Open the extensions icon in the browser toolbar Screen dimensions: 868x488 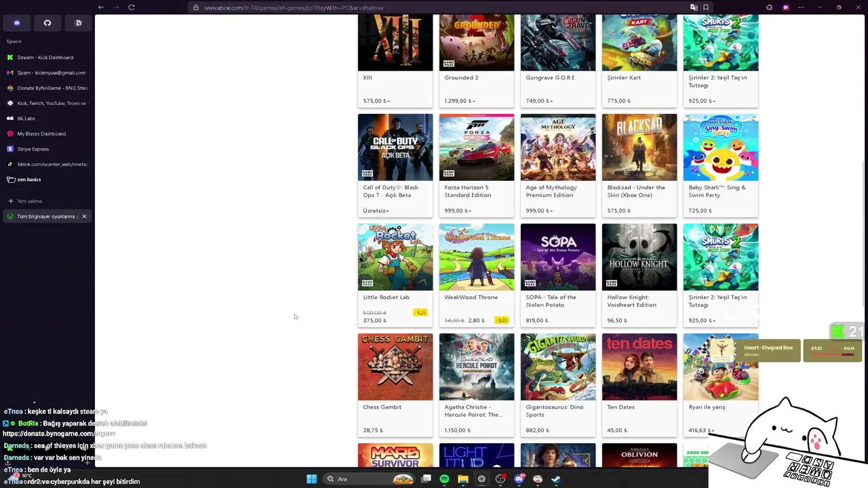click(x=769, y=7)
